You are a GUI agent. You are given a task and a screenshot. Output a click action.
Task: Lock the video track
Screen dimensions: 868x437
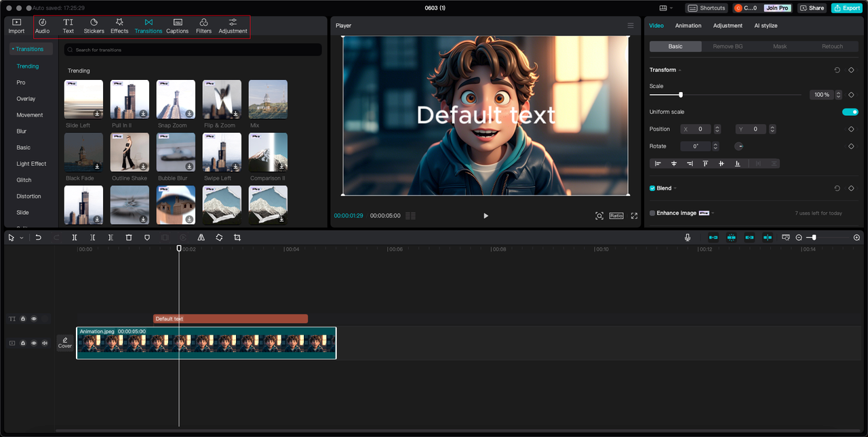coord(23,343)
